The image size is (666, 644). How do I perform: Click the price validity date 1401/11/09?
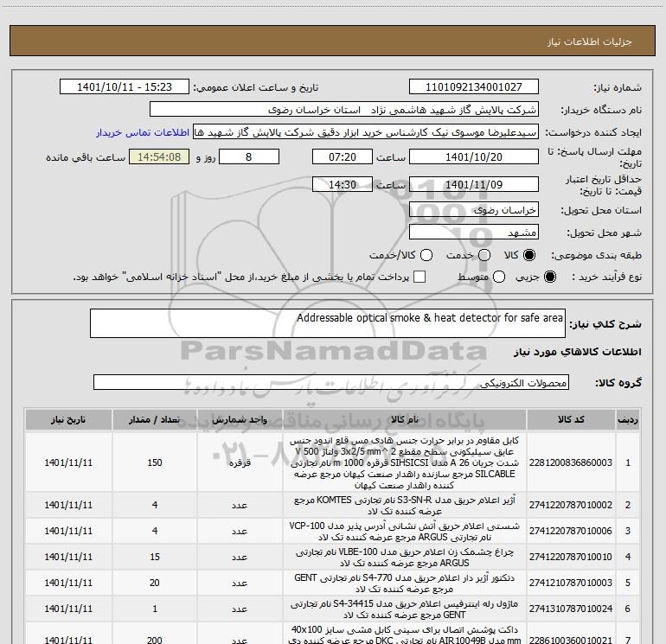(473, 185)
